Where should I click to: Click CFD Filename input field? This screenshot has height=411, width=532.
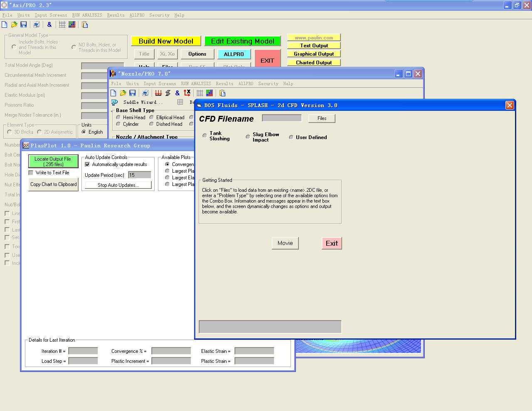tap(282, 118)
